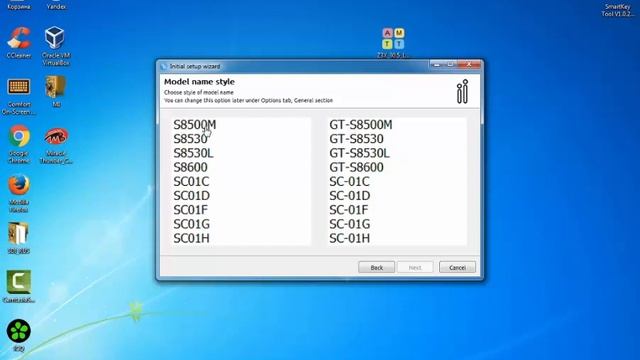Viewport: 640px width, 360px height.
Task: Click the disabled Next button
Action: [x=415, y=267]
